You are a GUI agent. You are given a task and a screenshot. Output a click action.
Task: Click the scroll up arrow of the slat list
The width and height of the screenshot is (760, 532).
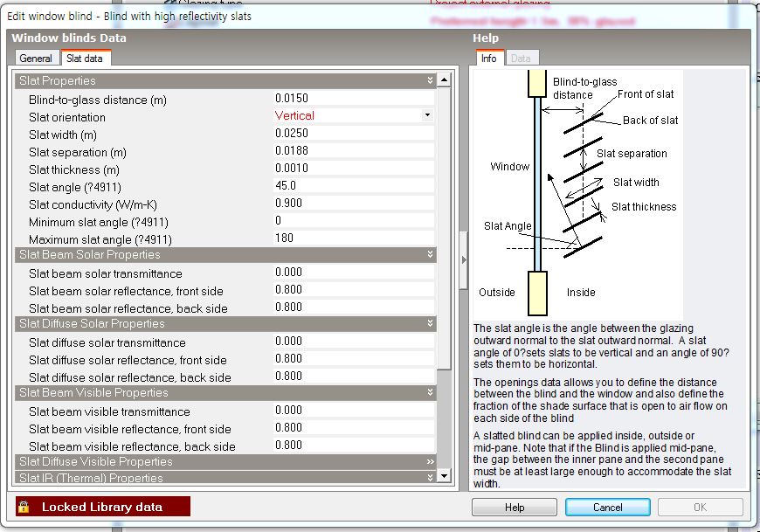coord(444,81)
